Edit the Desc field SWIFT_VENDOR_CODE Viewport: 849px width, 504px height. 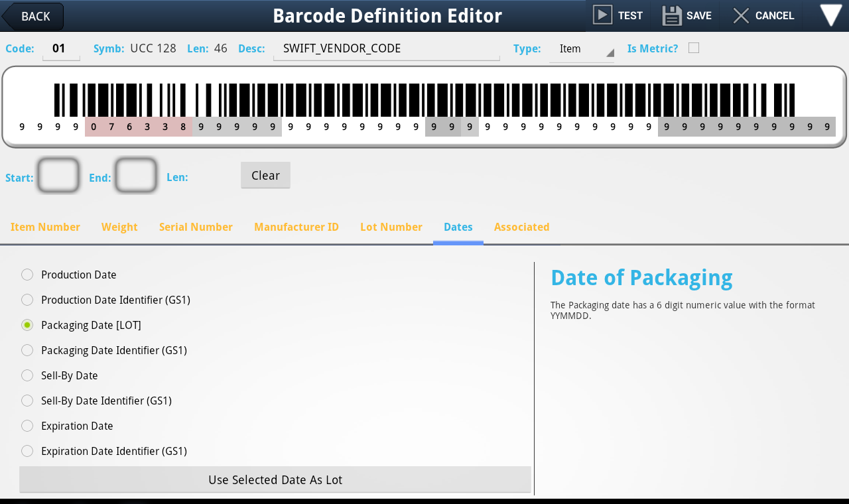point(386,49)
